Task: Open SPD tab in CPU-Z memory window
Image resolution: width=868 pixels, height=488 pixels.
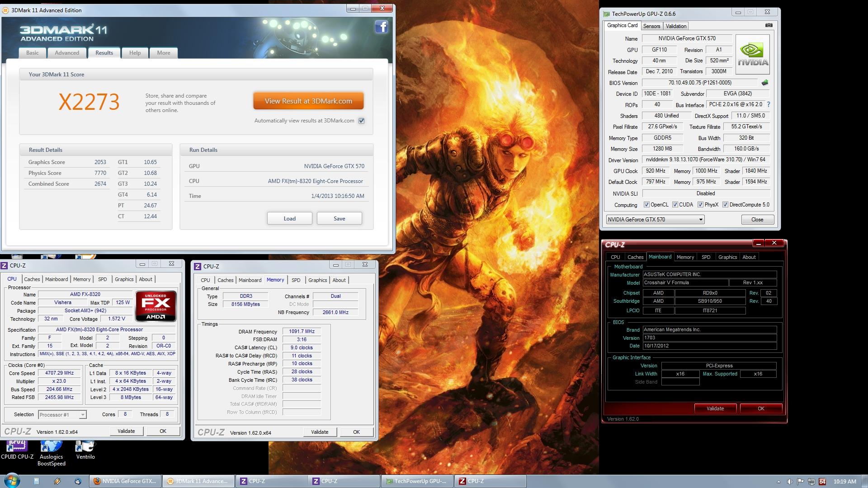Action: (296, 280)
